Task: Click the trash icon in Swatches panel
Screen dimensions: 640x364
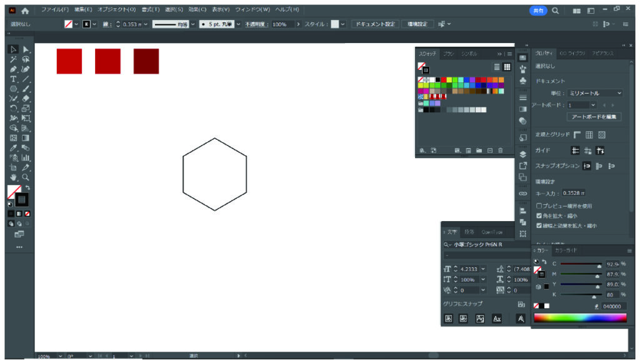Action: click(501, 150)
